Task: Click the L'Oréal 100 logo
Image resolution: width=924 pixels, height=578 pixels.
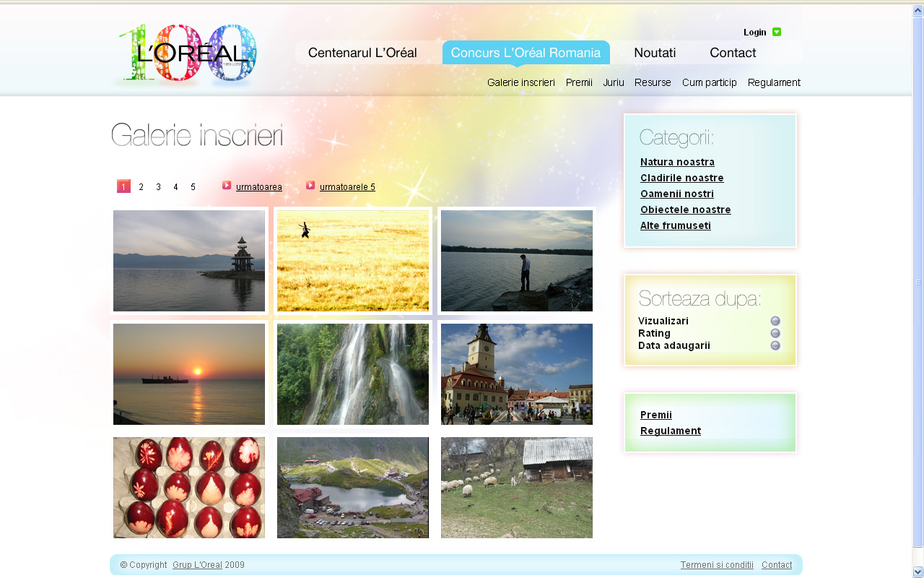Action: tap(186, 54)
